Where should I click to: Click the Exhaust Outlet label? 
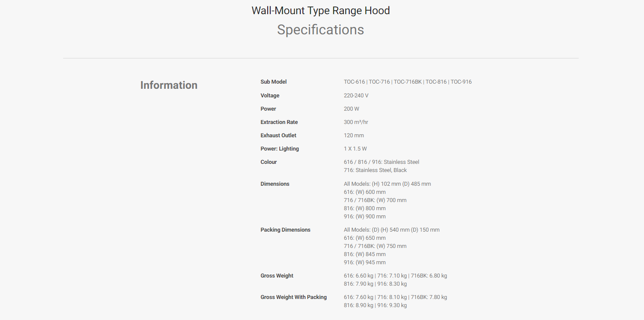pos(278,136)
